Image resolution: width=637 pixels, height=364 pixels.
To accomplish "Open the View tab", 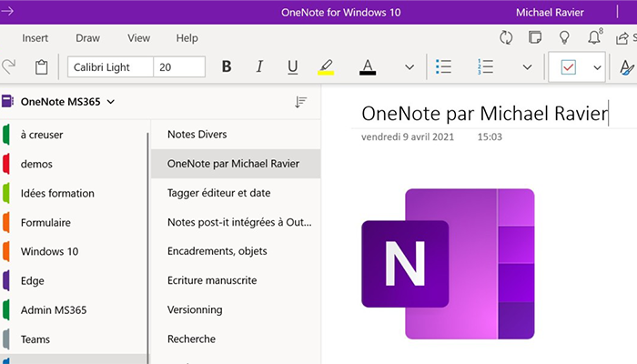I will tap(139, 38).
